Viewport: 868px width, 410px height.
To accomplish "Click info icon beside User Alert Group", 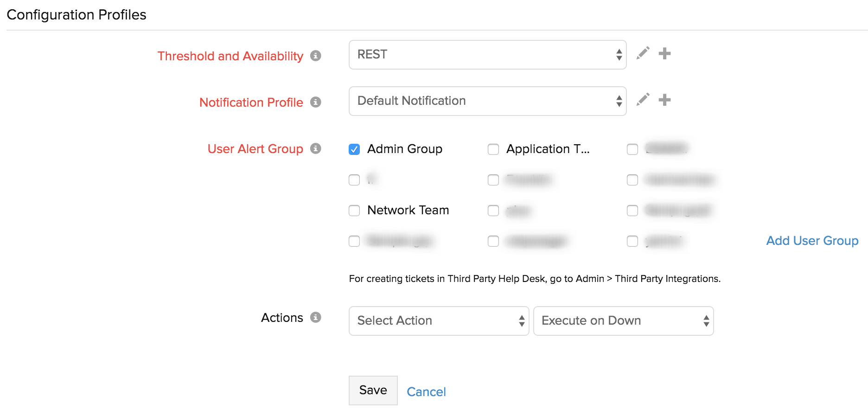I will click(316, 148).
